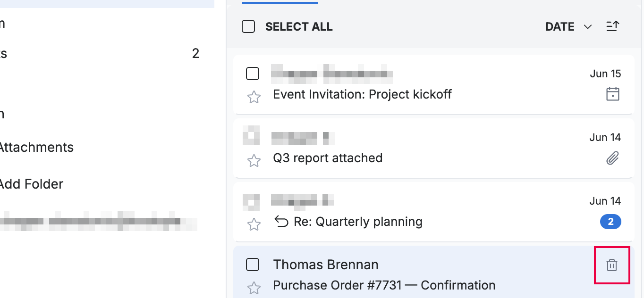The height and width of the screenshot is (298, 644).
Task: Star the Event Invitation: Project kickoff email
Action: pyautogui.click(x=254, y=97)
